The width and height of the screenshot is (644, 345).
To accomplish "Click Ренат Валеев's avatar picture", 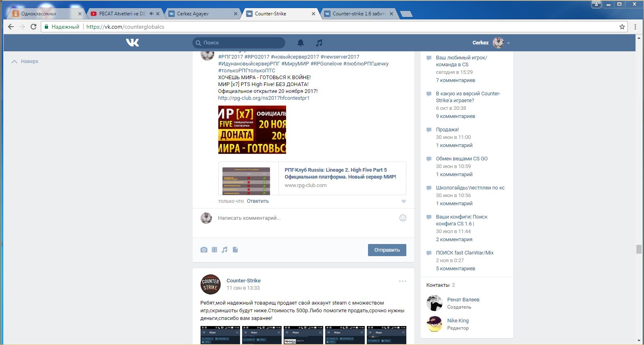I will [435, 303].
